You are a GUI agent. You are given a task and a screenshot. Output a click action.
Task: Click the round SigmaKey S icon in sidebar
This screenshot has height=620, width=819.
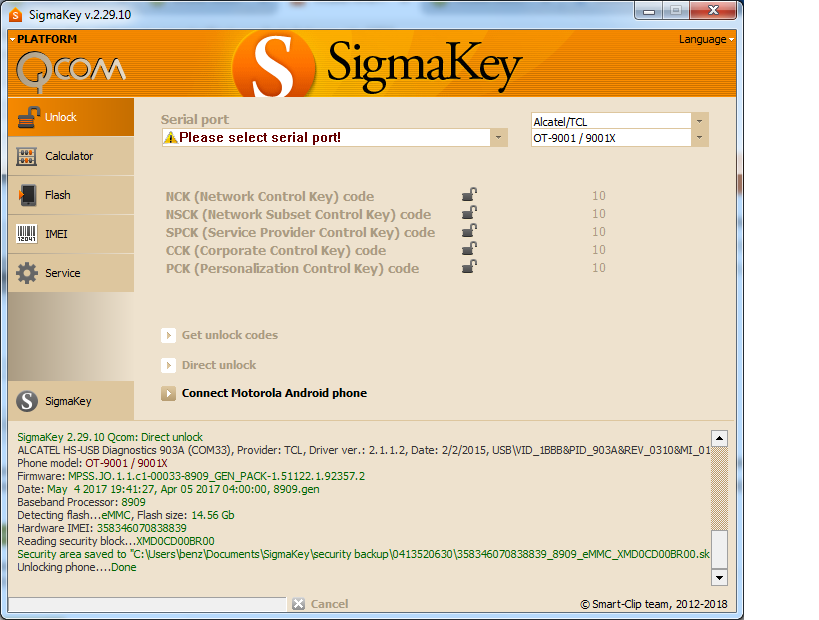[x=27, y=401]
